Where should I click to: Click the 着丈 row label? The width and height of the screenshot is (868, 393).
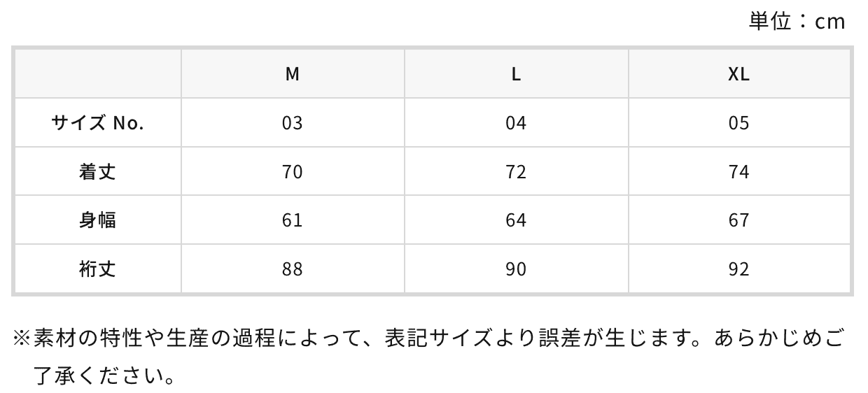[x=97, y=171]
